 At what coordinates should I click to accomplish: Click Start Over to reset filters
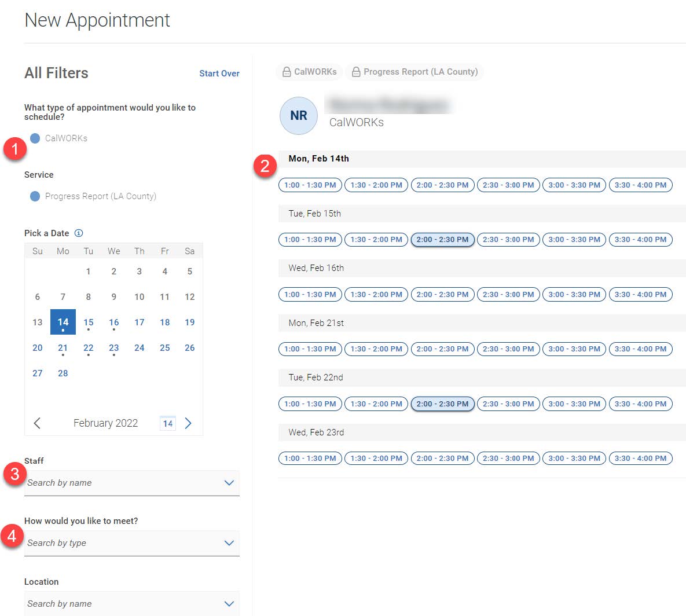[219, 73]
